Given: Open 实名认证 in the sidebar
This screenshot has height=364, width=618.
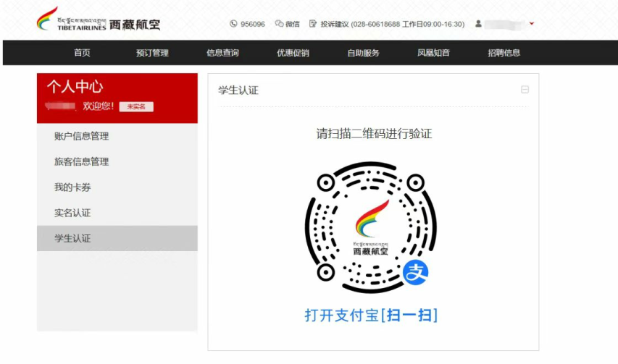Looking at the screenshot, I should point(117,213).
